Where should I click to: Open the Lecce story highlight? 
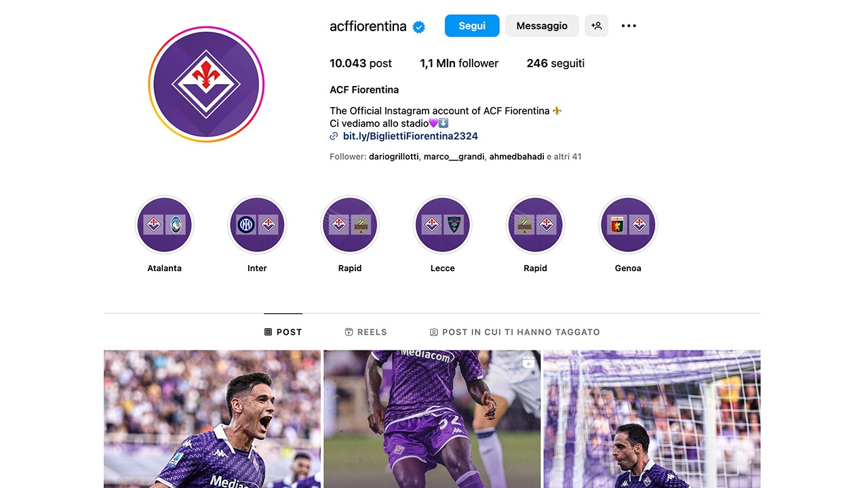[443, 225]
